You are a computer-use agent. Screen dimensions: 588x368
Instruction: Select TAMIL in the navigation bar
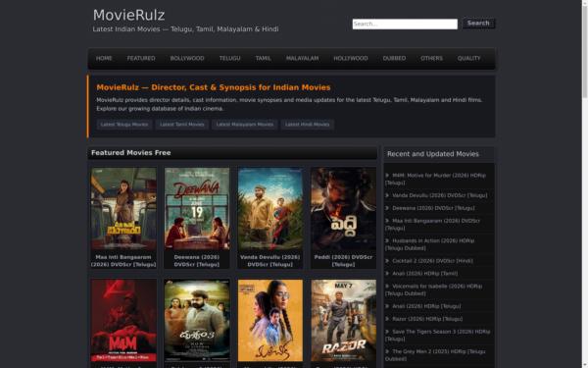(264, 58)
